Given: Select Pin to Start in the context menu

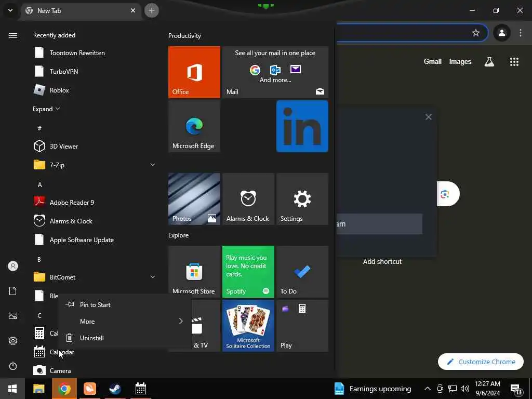Looking at the screenshot, I should (125, 304).
